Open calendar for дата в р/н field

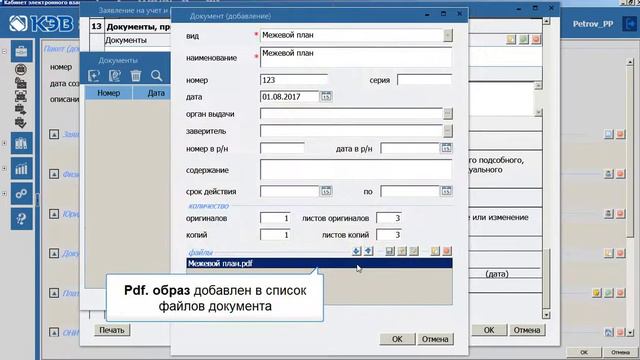446,148
